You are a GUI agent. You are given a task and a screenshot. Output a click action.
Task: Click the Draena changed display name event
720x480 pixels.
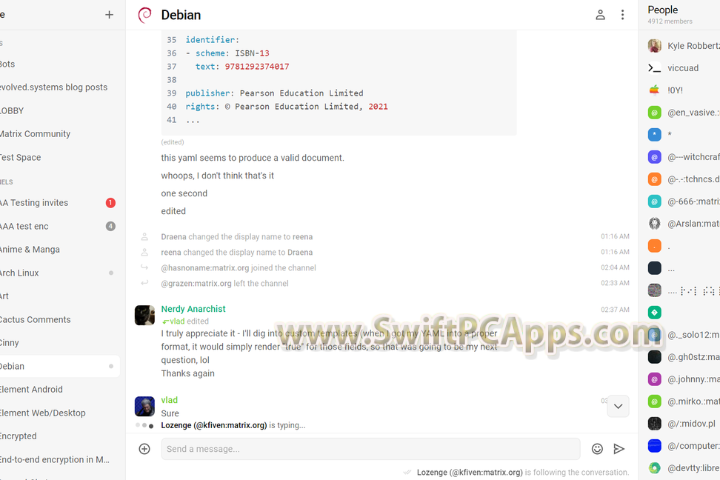[x=236, y=237]
